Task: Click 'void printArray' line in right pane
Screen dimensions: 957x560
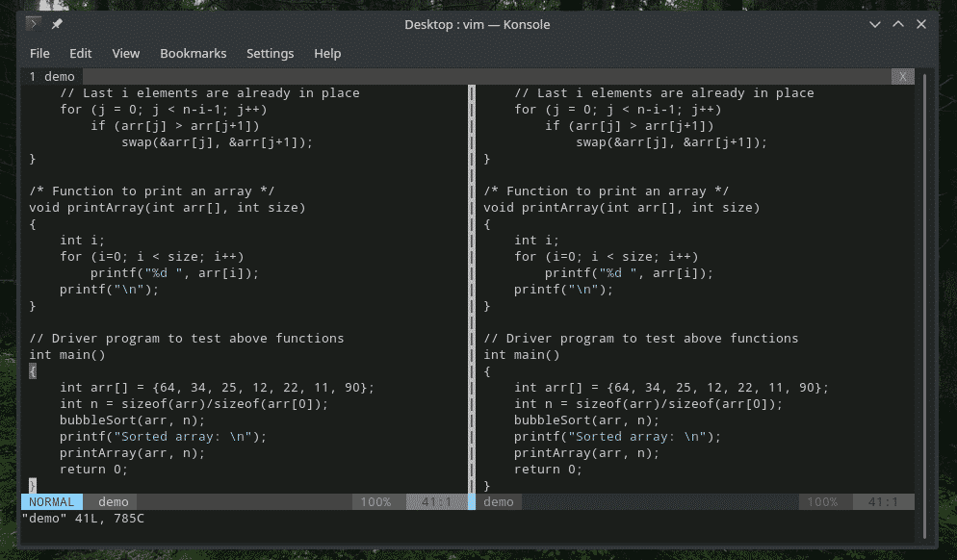Action: pos(621,208)
